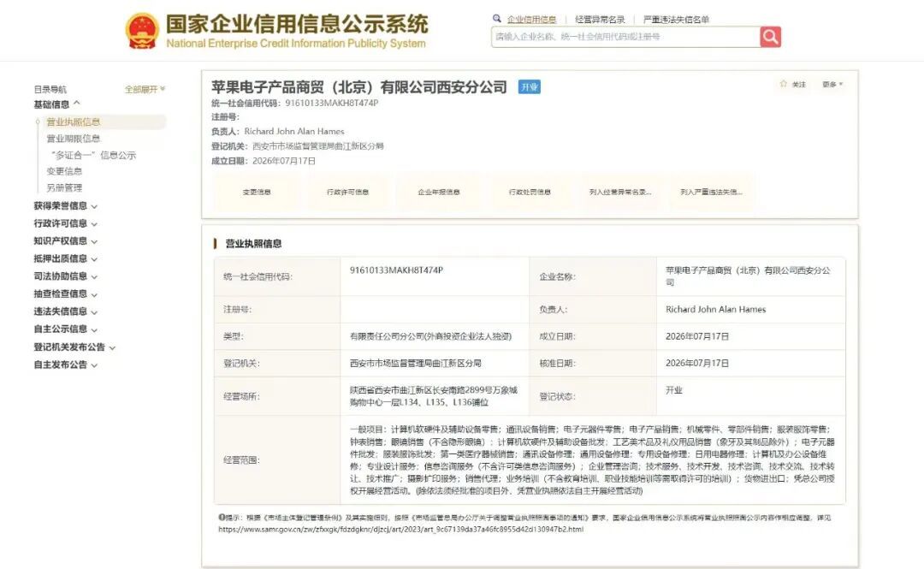
Task: Select "多证合一"信息公示 in the sidebar
Action: pyautogui.click(x=93, y=155)
